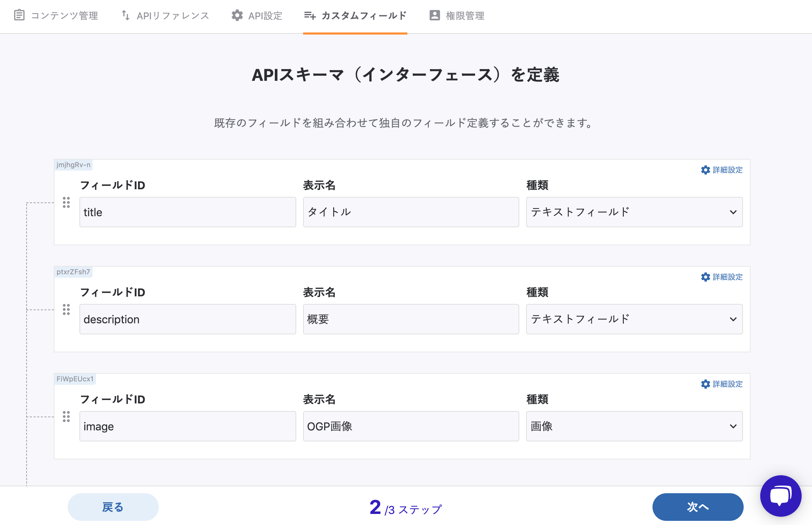The height and width of the screenshot is (525, 812).
Task: Click the drag handle for image field
Action: point(66,417)
